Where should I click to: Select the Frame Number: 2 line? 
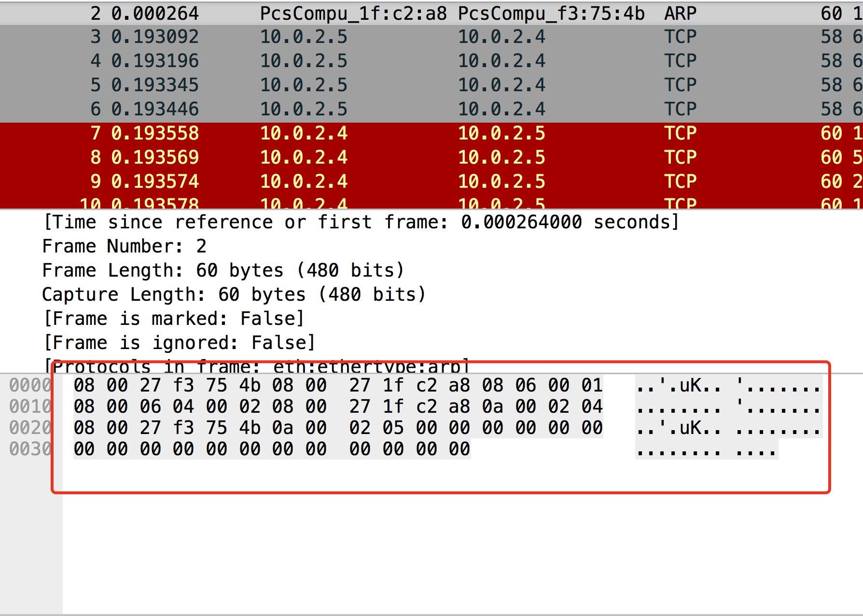point(125,246)
